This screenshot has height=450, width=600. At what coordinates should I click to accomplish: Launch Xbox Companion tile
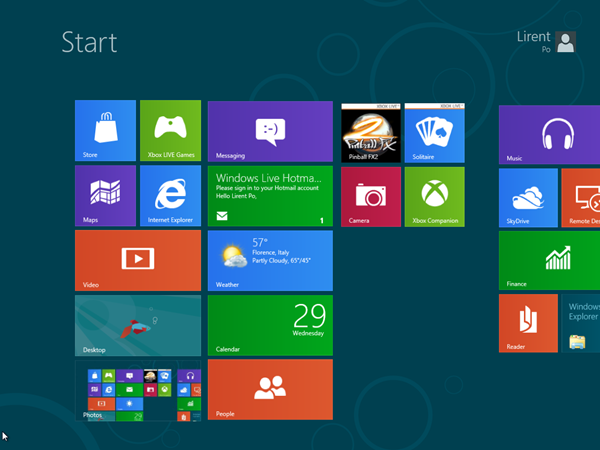coord(434,197)
